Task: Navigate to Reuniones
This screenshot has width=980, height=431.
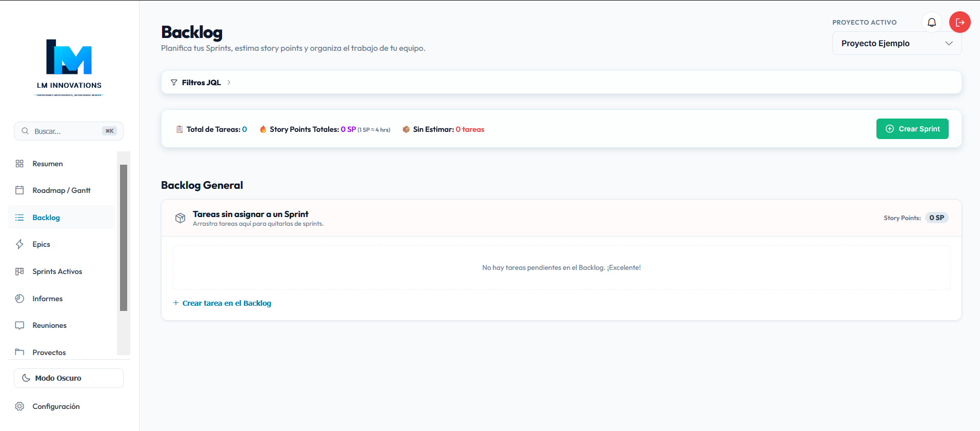Action: coord(62,325)
